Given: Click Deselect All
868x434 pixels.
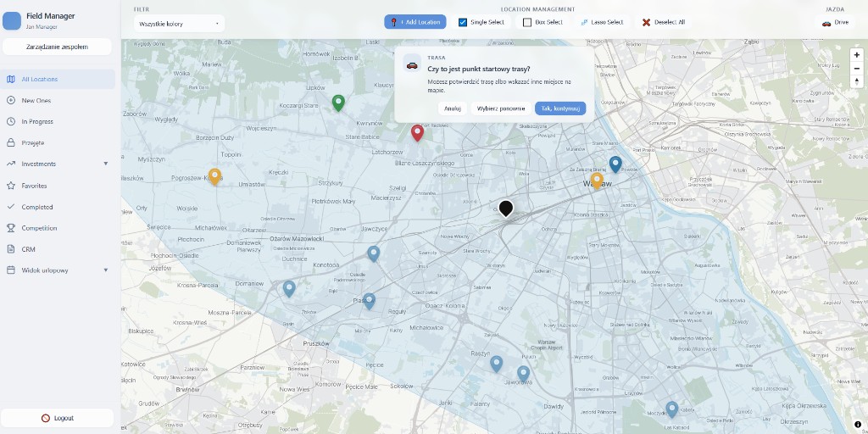Looking at the screenshot, I should [x=663, y=22].
